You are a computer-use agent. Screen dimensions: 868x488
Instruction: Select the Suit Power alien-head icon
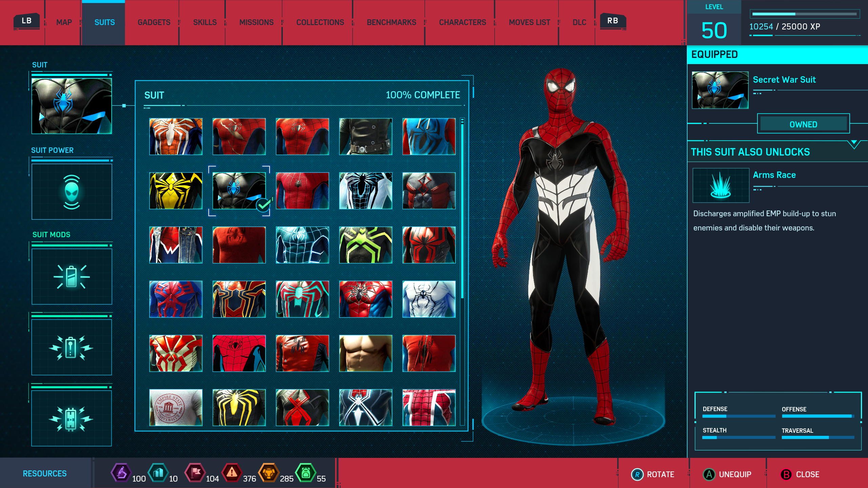coord(72,192)
